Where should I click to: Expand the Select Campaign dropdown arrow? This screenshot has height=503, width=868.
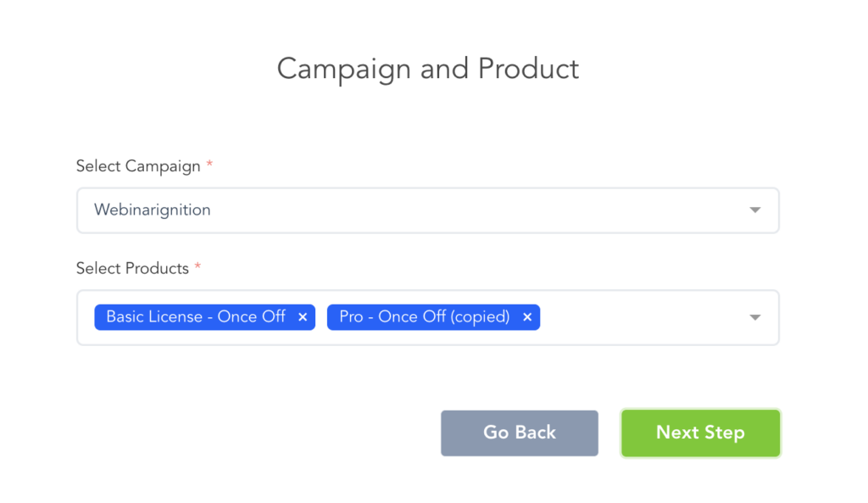point(754,210)
